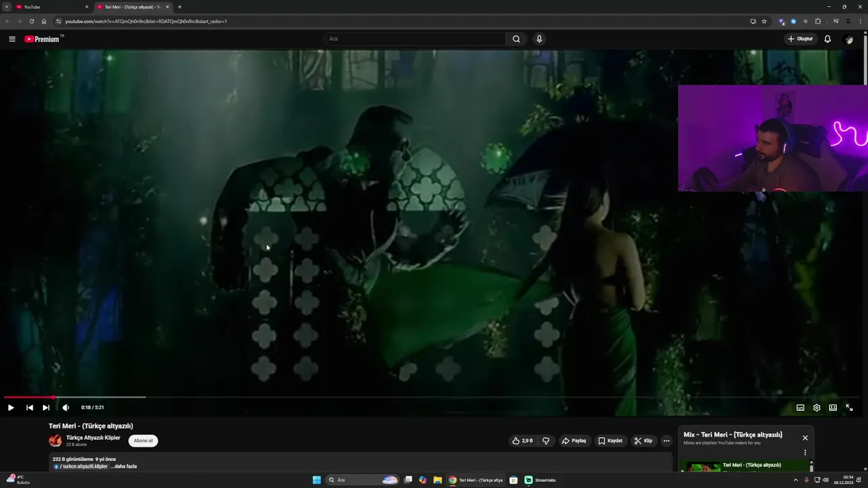Open the purple extension with badge
Viewport: 868px width, 488px height.
click(782, 21)
